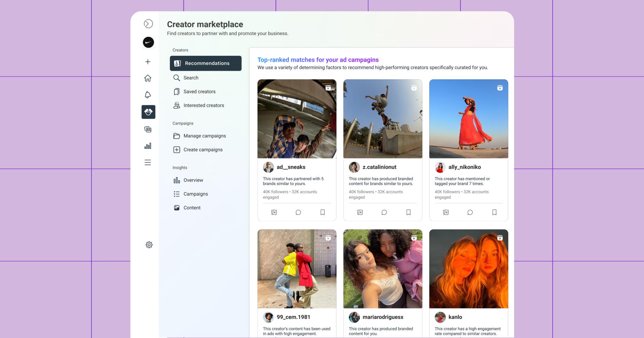Message ad__sneaks with chat icon

tap(298, 212)
